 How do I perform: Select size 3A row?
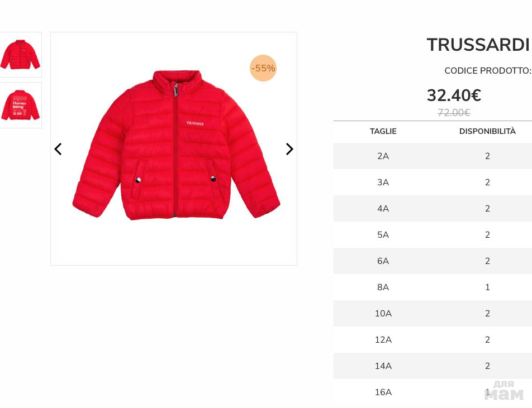click(383, 183)
